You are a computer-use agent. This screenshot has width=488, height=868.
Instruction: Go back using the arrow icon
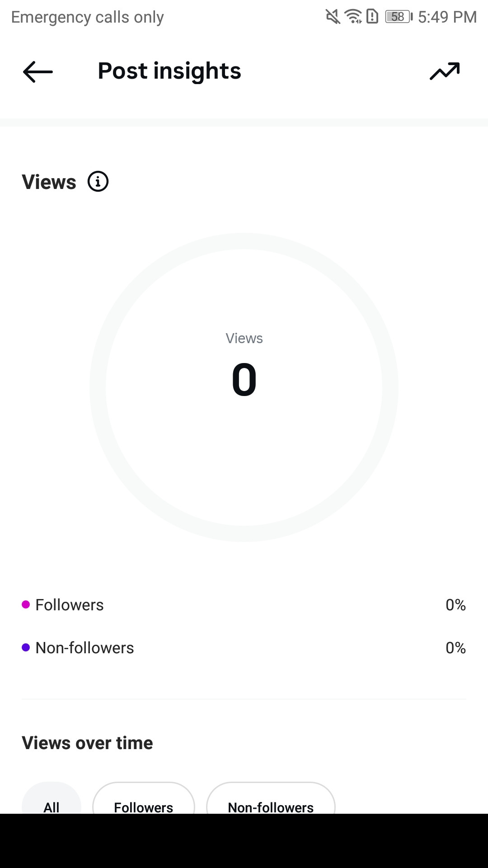(x=38, y=71)
